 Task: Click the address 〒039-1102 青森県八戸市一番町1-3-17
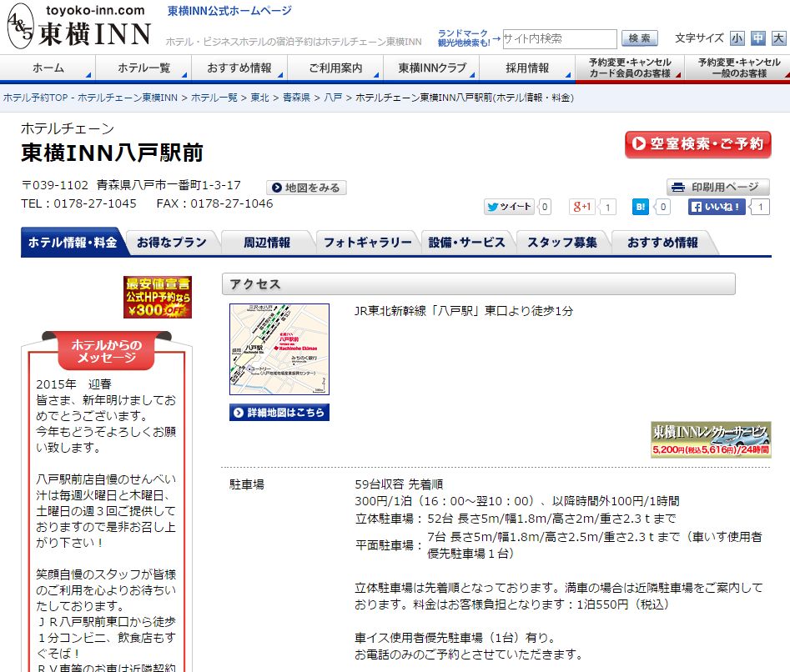click(x=131, y=185)
